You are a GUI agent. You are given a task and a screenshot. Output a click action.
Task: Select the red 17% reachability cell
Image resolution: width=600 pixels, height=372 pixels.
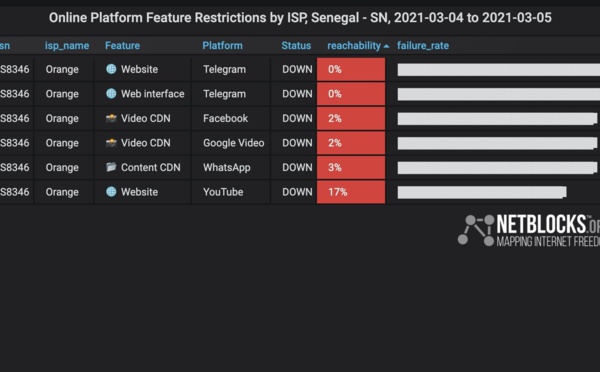[x=351, y=192]
